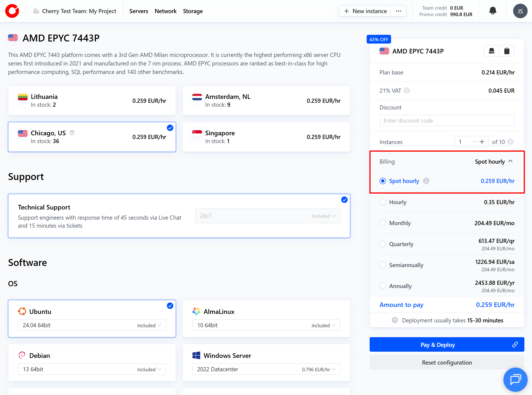Click the shopping bag icon in summary
This screenshot has width=532, height=395.
pyautogui.click(x=507, y=51)
